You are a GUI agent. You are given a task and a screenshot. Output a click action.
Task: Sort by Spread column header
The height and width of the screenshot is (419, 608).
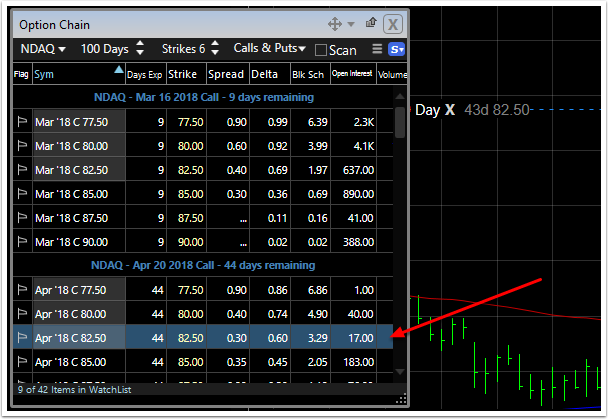click(226, 74)
